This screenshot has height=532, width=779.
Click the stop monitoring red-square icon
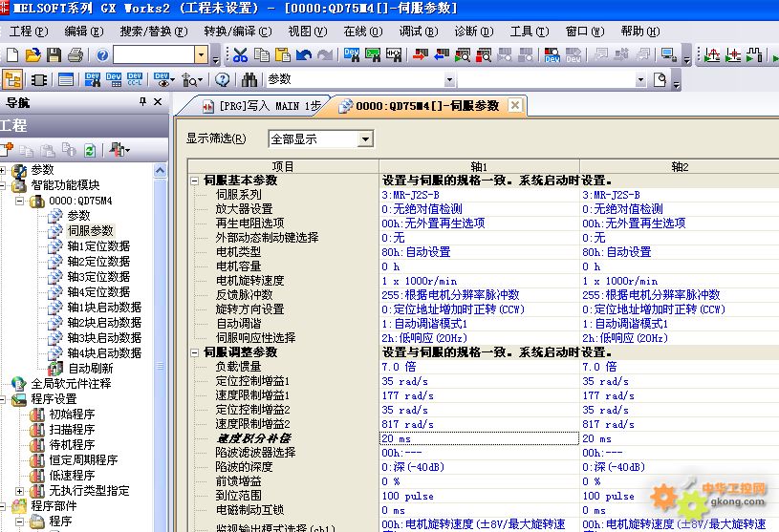(x=484, y=54)
